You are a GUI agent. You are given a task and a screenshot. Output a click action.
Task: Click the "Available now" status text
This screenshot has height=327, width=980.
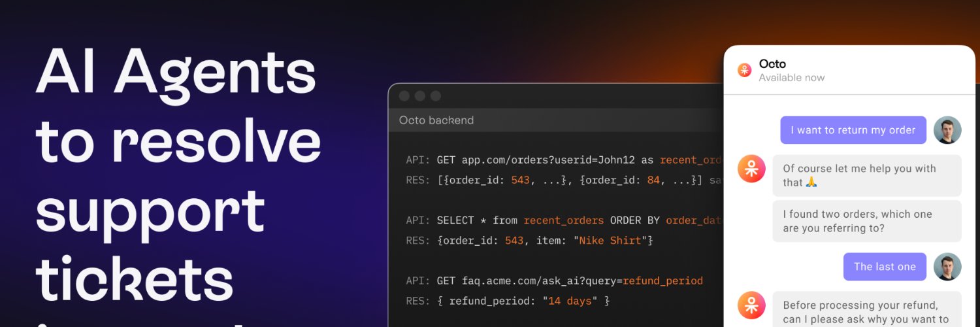pyautogui.click(x=792, y=78)
